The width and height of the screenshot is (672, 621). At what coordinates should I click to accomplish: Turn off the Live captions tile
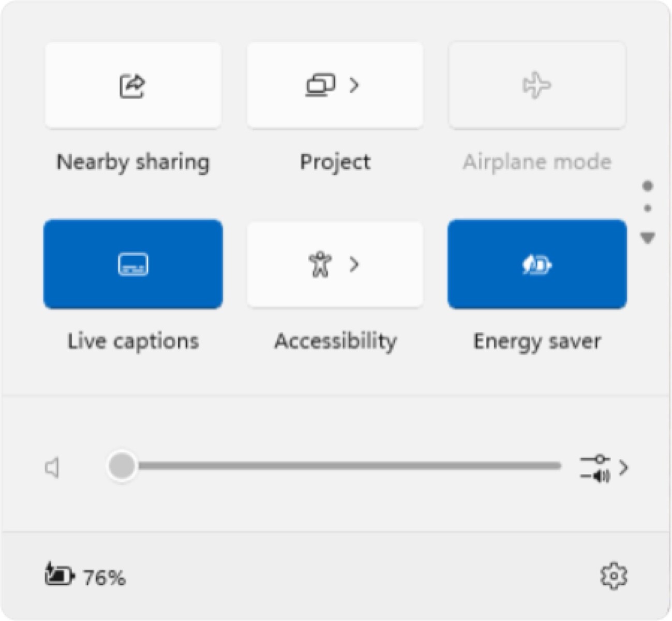point(133,264)
